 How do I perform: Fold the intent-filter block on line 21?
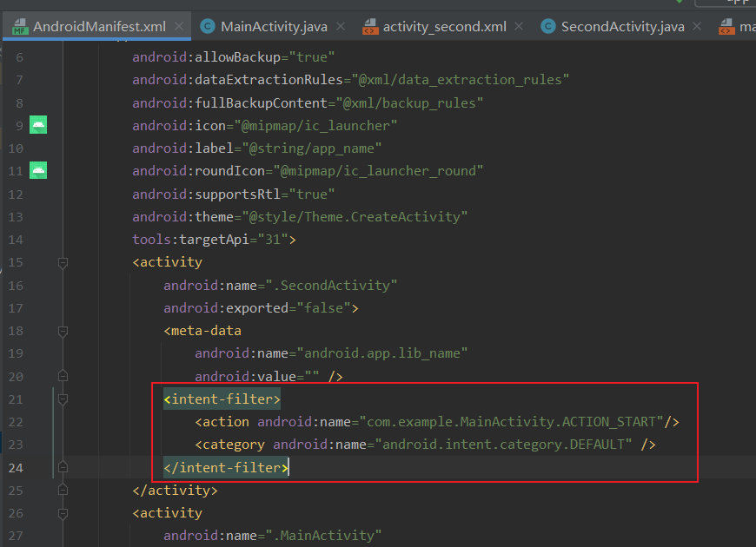(63, 399)
